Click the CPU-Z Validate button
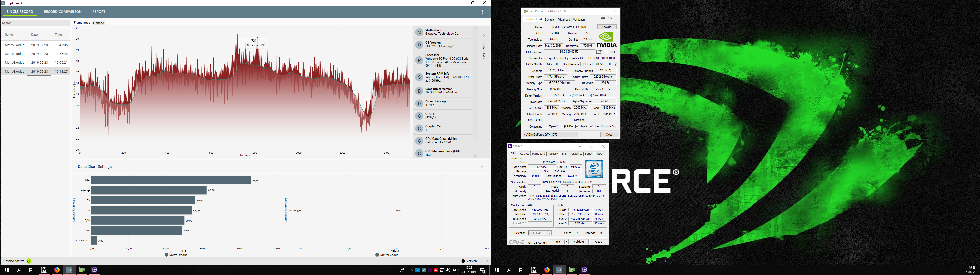This screenshot has height=275, width=980. coord(579,242)
